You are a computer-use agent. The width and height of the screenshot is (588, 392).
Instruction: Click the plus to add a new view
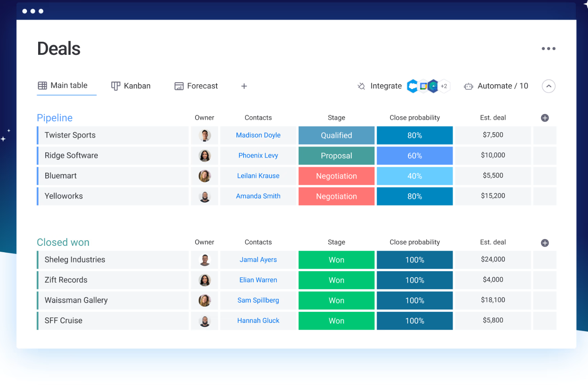pos(244,86)
